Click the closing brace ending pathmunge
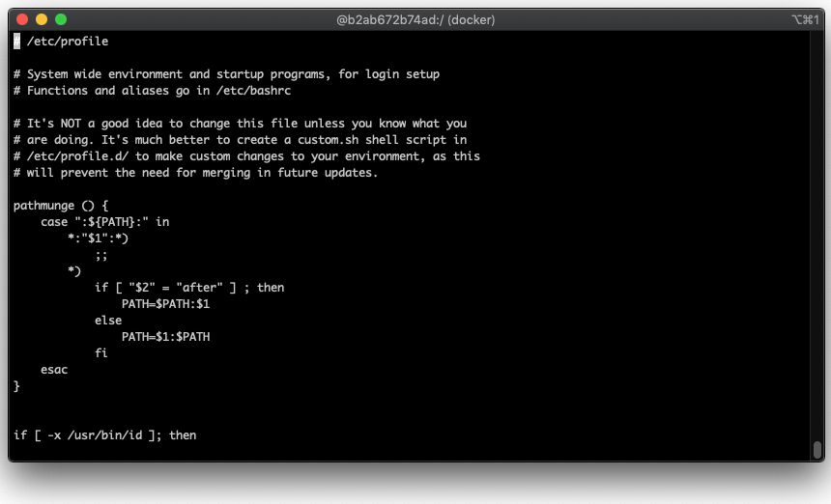 16,386
